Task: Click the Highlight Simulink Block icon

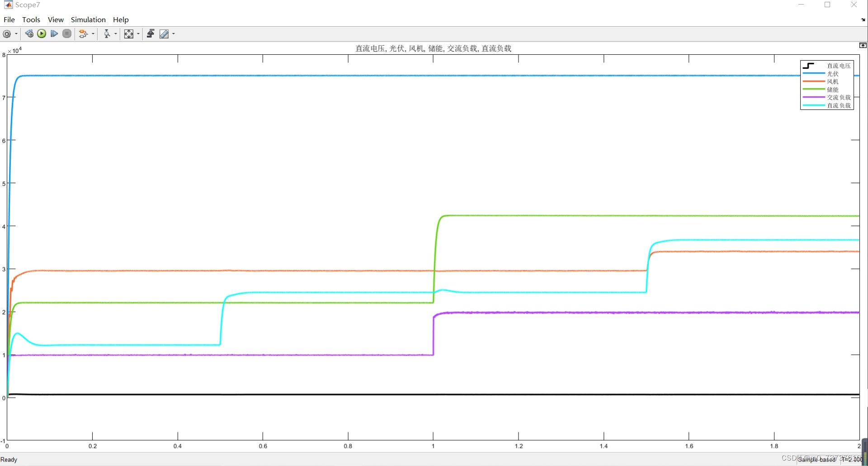Action: point(83,34)
